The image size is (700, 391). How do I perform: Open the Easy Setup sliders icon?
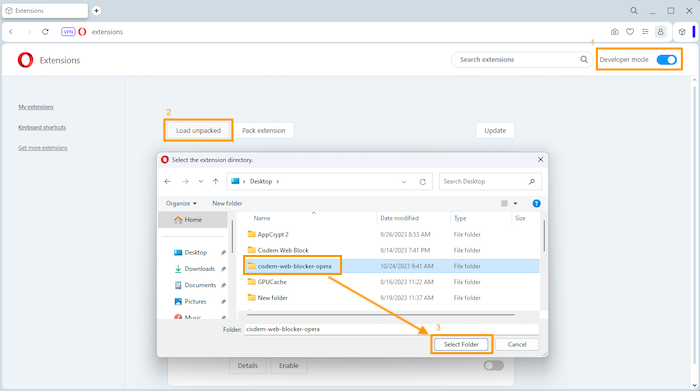pyautogui.click(x=645, y=32)
